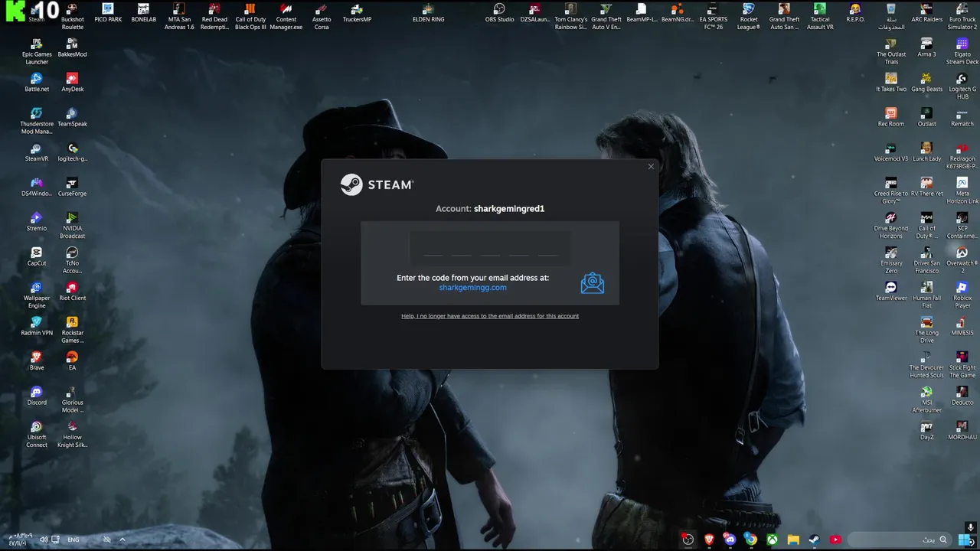This screenshot has width=980, height=551.
Task: Select the TeamSpeak desktop icon
Action: (72, 117)
